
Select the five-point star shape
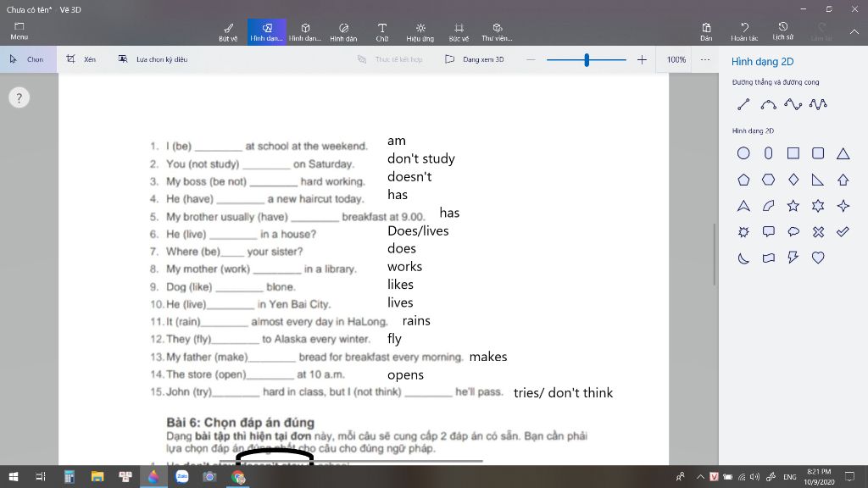[x=793, y=206]
